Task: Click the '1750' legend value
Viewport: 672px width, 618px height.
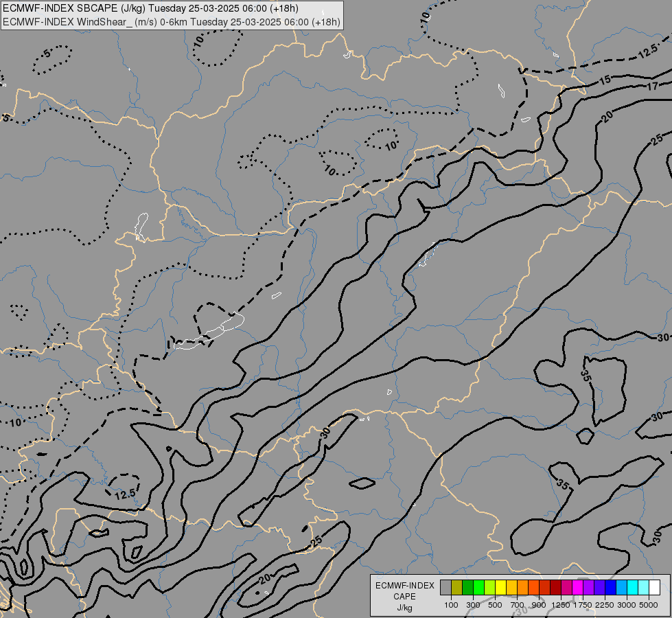Action: tap(583, 605)
